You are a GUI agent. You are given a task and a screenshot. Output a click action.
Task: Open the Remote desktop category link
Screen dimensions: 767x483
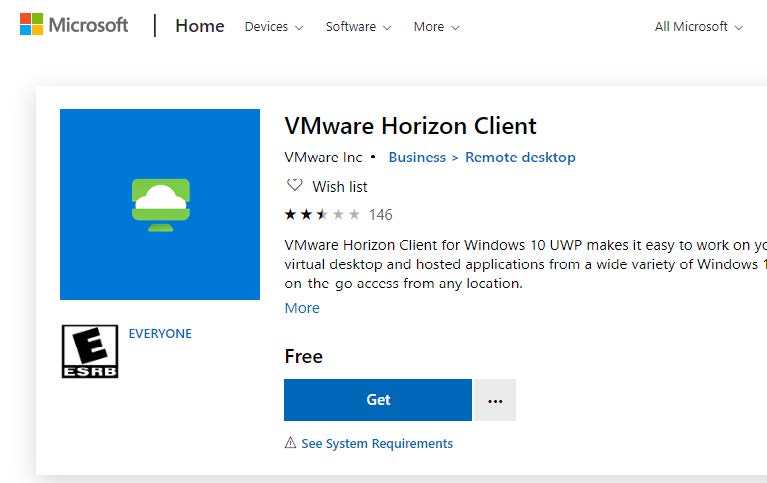520,157
